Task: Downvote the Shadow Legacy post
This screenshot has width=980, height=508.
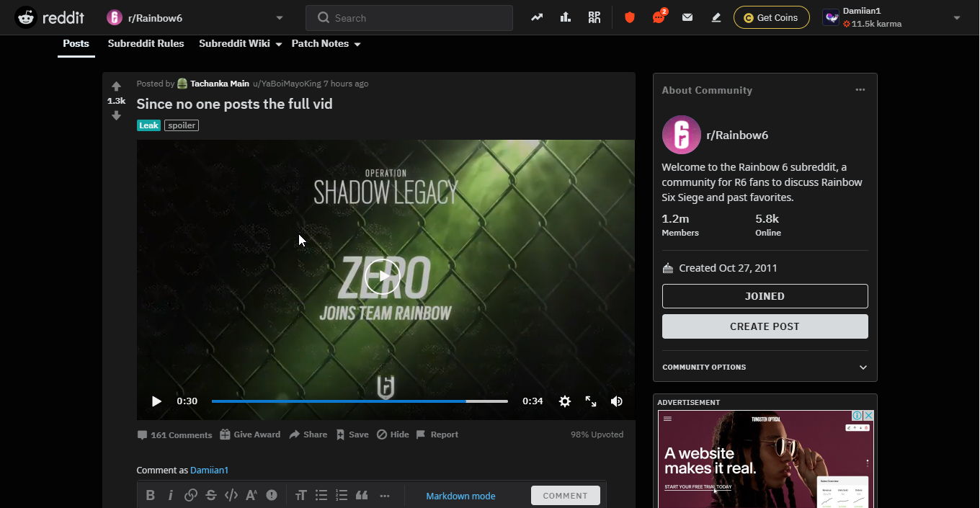Action: click(116, 115)
